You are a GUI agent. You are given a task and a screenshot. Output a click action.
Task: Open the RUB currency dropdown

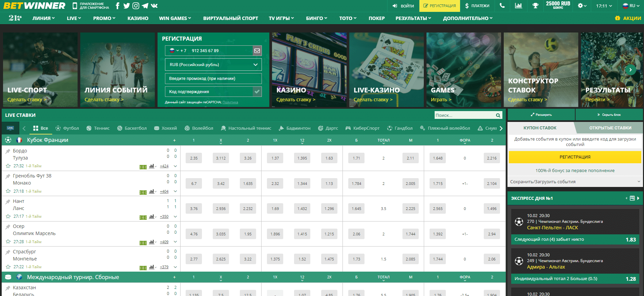pyautogui.click(x=213, y=65)
